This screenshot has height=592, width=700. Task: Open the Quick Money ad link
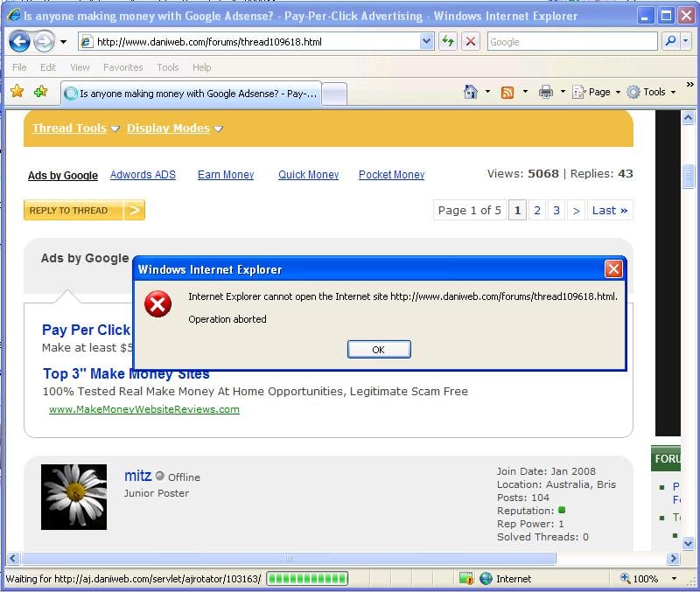(x=309, y=174)
